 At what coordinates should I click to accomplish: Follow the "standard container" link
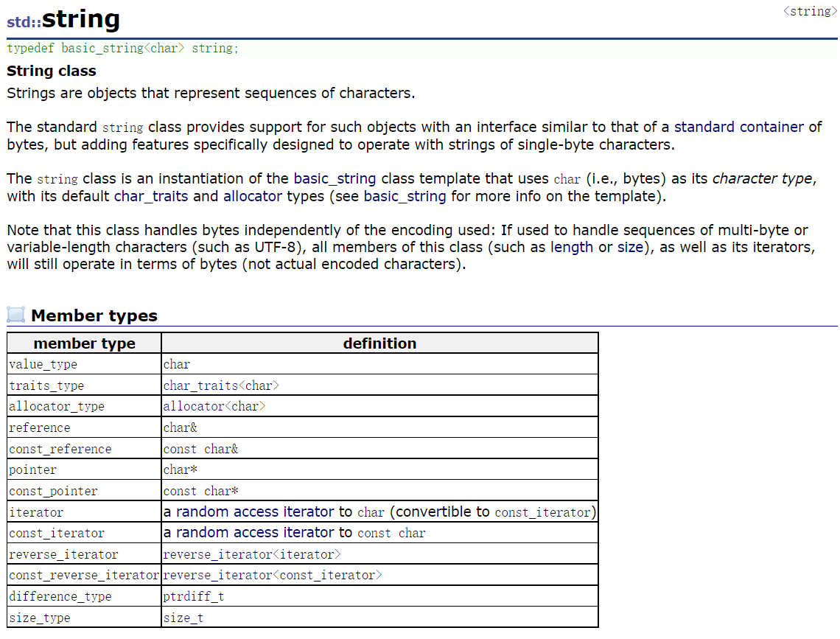[739, 127]
